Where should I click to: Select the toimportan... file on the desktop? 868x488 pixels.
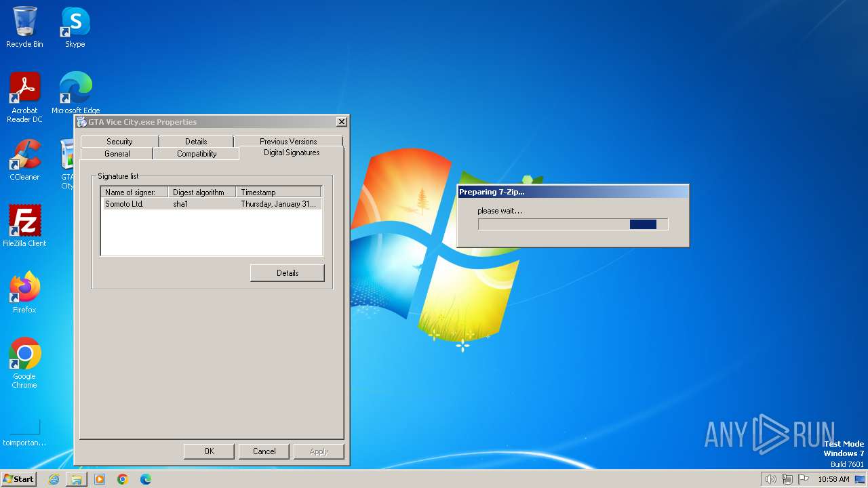[x=24, y=432]
